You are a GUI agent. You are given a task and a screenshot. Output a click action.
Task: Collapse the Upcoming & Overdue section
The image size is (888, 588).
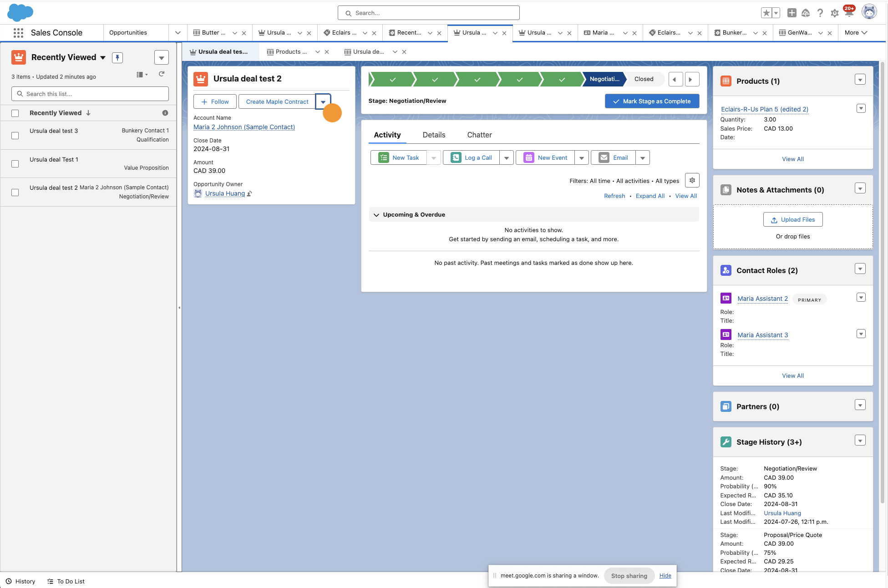coord(376,215)
